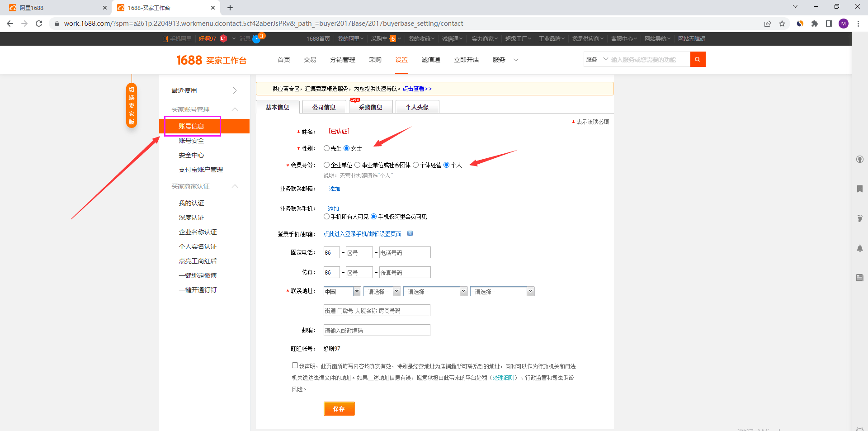Switch to the 公司信息 tab
Viewport: 868px width, 431px height.
[324, 107]
